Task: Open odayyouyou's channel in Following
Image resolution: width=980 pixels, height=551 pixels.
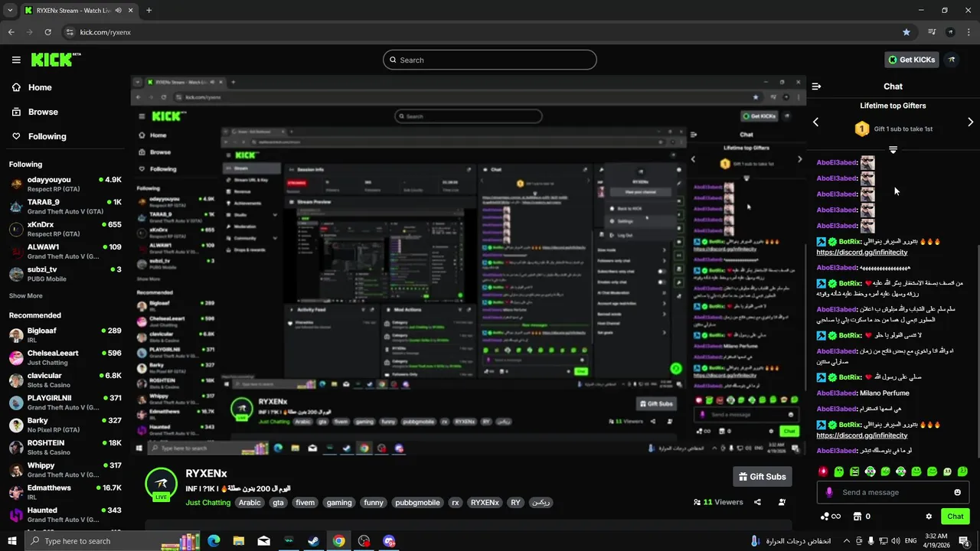Action: click(x=65, y=184)
